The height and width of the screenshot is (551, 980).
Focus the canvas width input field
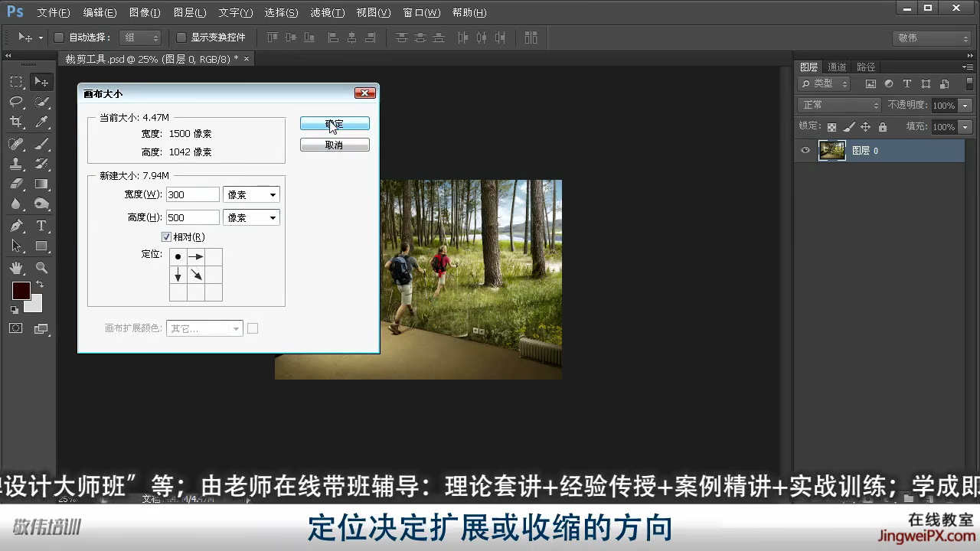pos(192,195)
